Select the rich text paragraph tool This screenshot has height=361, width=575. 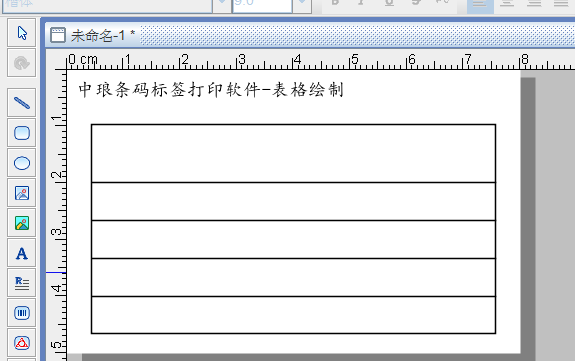click(x=22, y=283)
